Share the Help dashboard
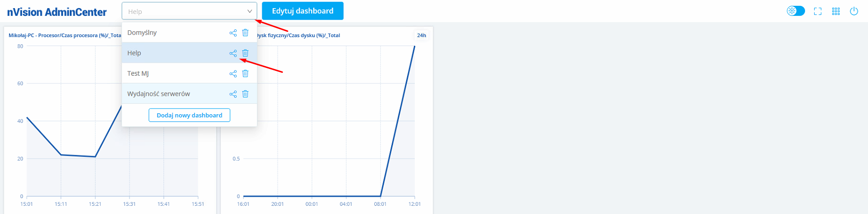 click(233, 53)
